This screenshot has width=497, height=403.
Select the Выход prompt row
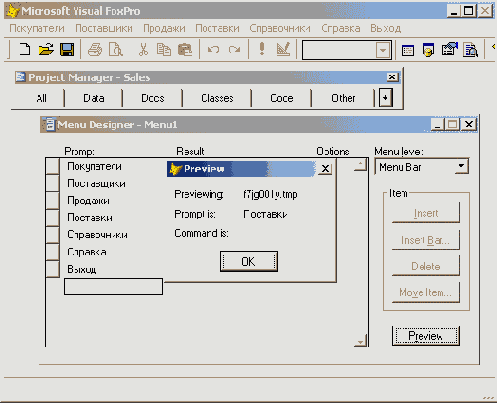coord(82,269)
